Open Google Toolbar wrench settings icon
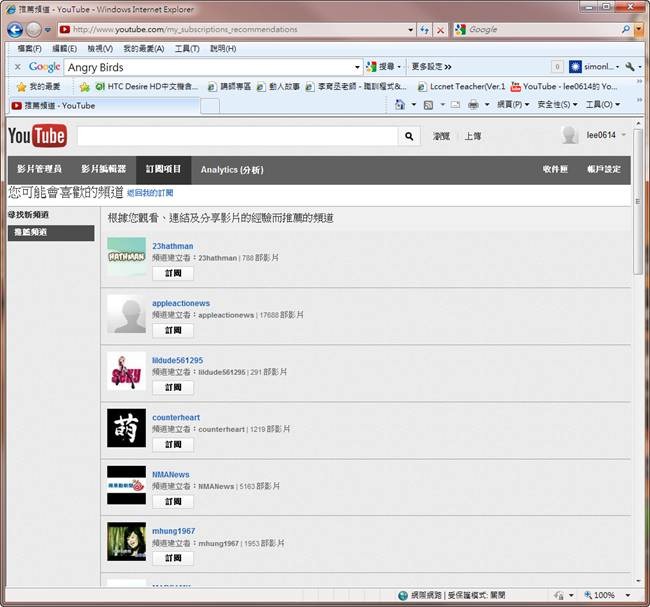 click(x=630, y=66)
